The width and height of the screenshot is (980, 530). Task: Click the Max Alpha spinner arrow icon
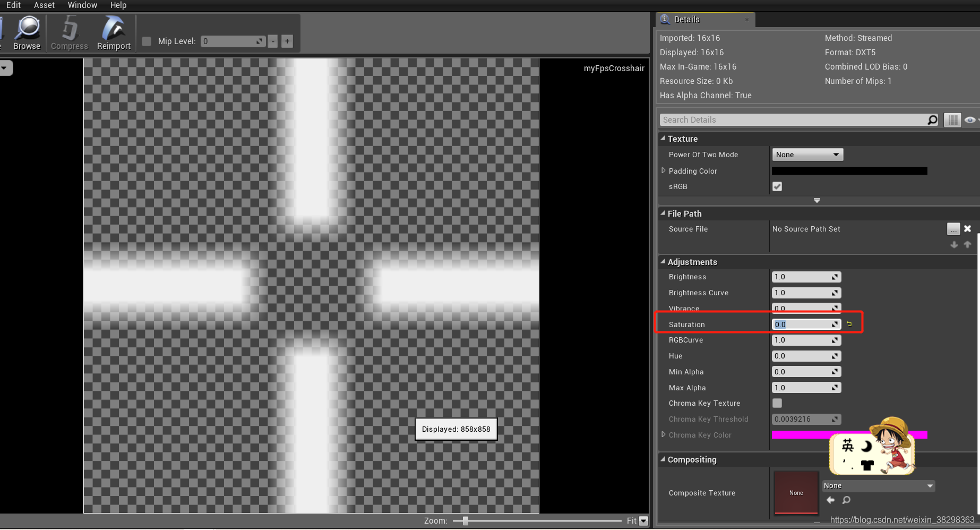pyautogui.click(x=835, y=388)
